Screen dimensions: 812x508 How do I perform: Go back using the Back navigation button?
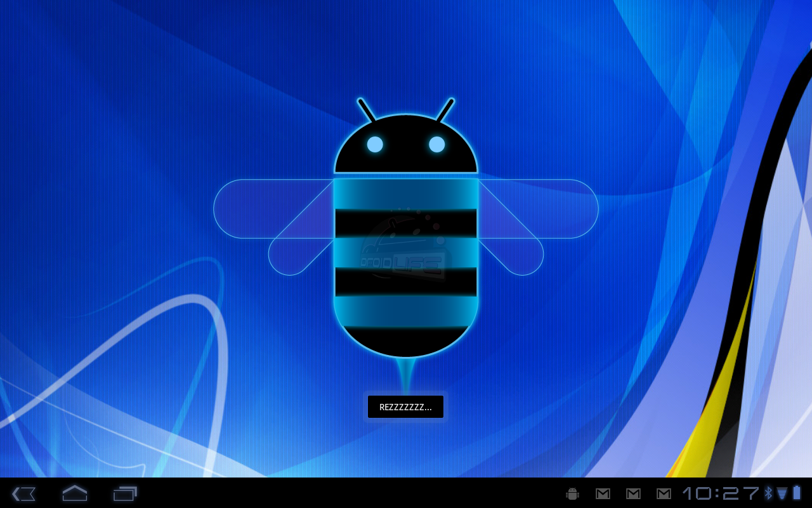point(23,493)
